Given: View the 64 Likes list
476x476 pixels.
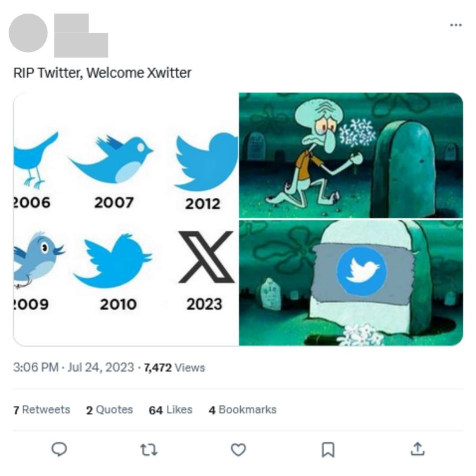Looking at the screenshot, I should [x=171, y=410].
